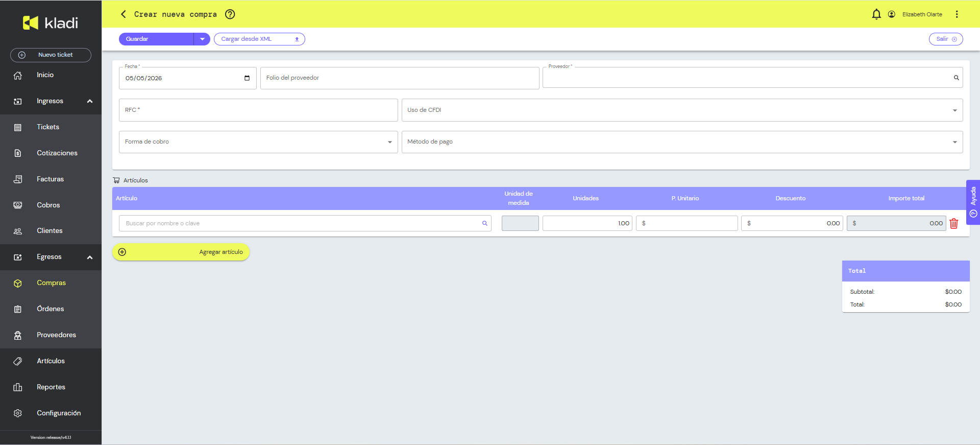Delete the article row with trash icon
The image size is (980, 445).
(x=954, y=223)
